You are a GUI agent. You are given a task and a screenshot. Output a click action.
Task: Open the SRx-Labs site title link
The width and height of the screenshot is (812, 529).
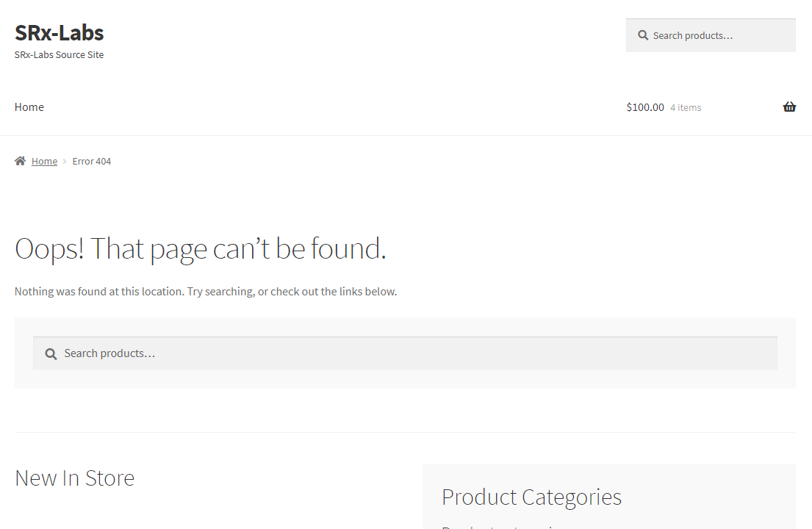[59, 33]
